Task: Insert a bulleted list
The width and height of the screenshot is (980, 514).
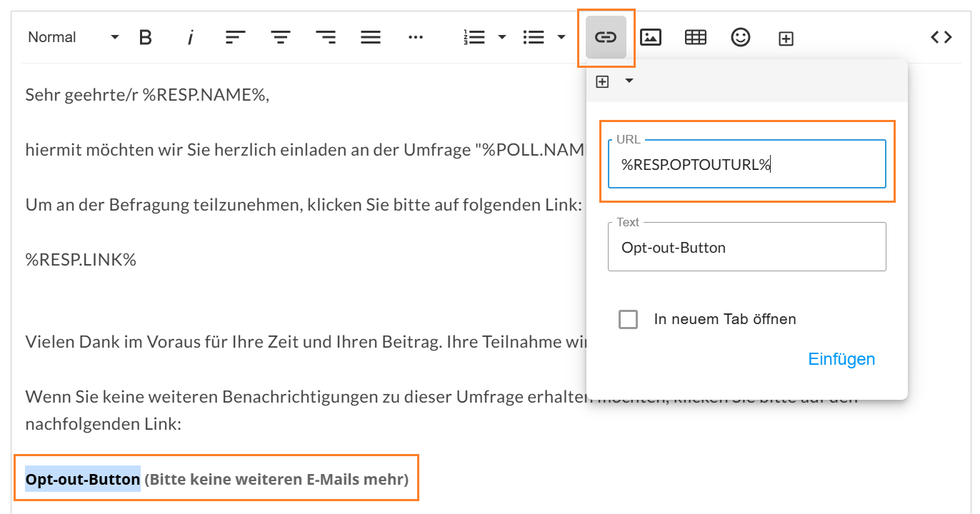Action: click(534, 37)
